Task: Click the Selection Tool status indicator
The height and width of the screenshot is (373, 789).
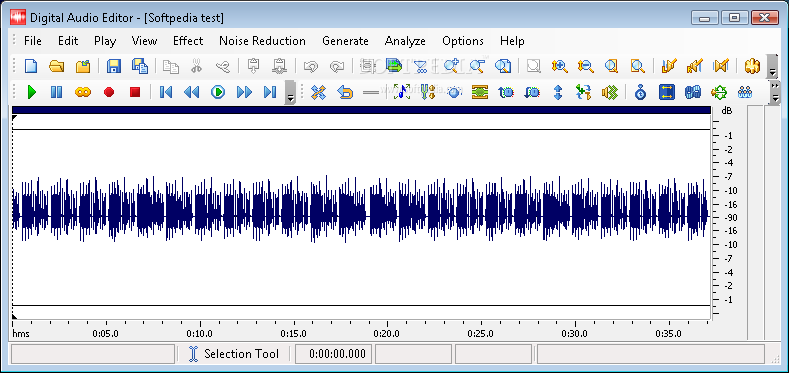Action: (233, 354)
